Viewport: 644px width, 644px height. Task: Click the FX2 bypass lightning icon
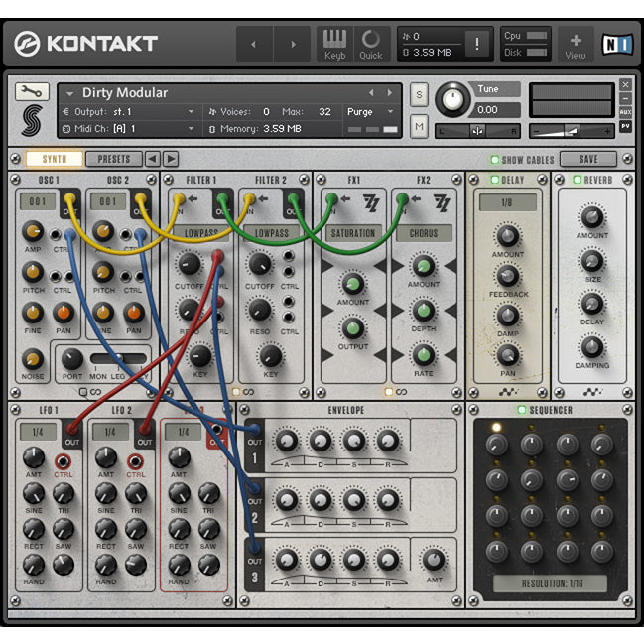442,202
